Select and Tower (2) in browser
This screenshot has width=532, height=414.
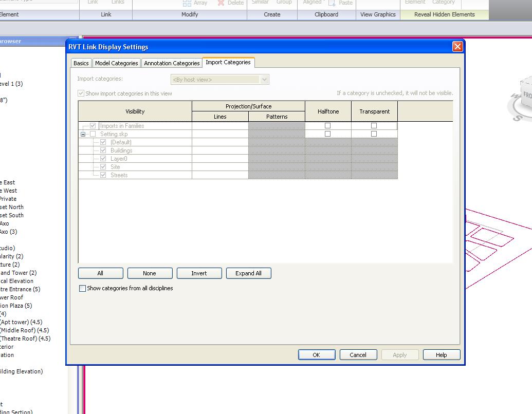(19, 273)
